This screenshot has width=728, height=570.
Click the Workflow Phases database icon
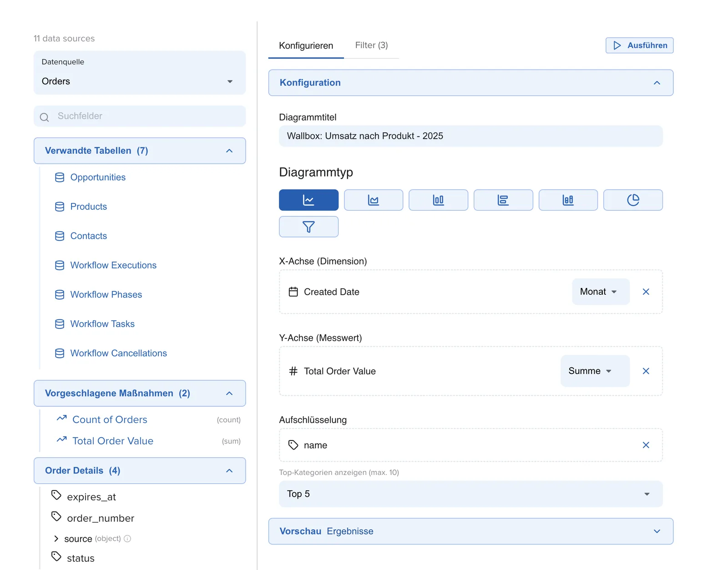pyautogui.click(x=60, y=295)
